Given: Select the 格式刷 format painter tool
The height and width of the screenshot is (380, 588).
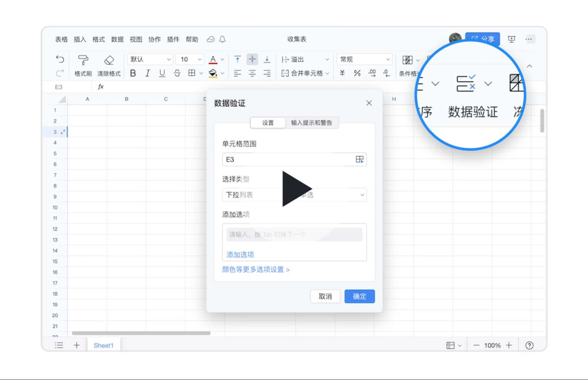Looking at the screenshot, I should (x=83, y=65).
